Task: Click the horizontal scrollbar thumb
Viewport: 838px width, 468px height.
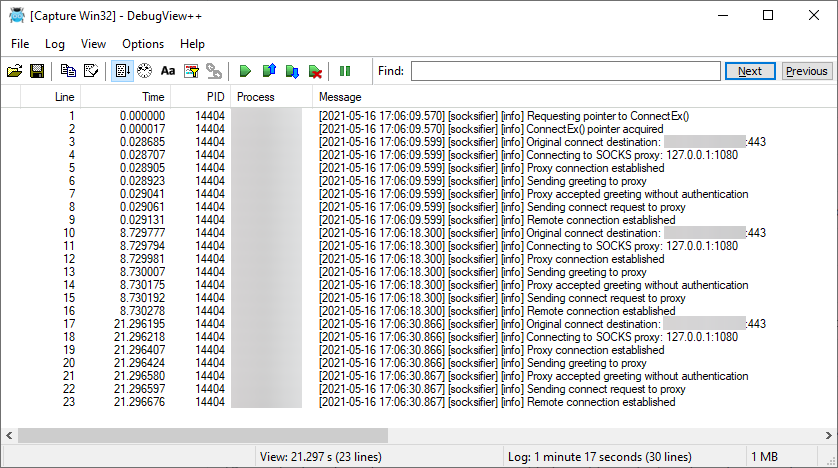Action: click(x=203, y=435)
